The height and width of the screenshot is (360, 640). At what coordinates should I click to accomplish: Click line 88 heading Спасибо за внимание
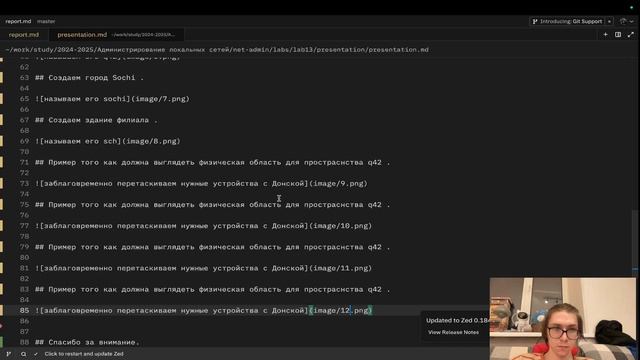pyautogui.click(x=87, y=342)
